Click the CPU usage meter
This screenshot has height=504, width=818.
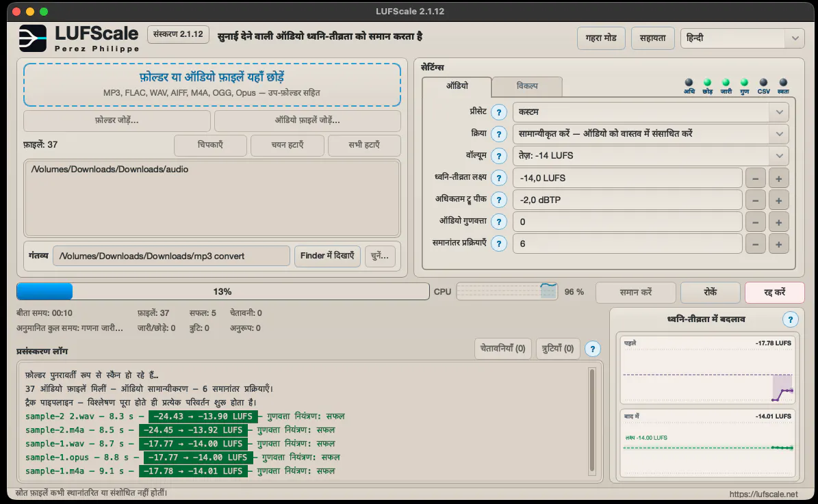(507, 291)
